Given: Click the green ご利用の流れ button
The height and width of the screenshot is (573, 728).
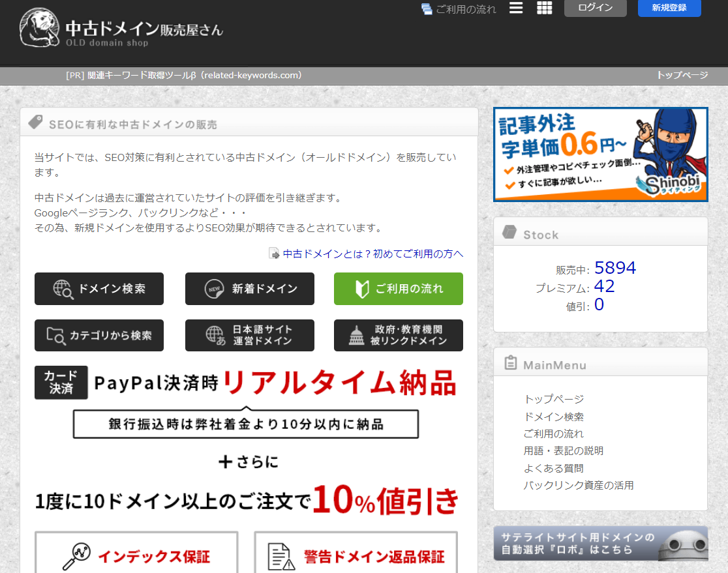Looking at the screenshot, I should pos(398,289).
